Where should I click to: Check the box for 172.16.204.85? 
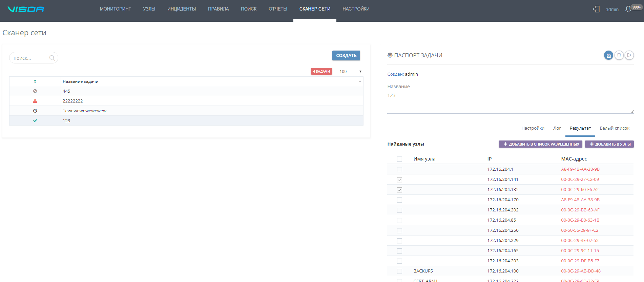399,220
